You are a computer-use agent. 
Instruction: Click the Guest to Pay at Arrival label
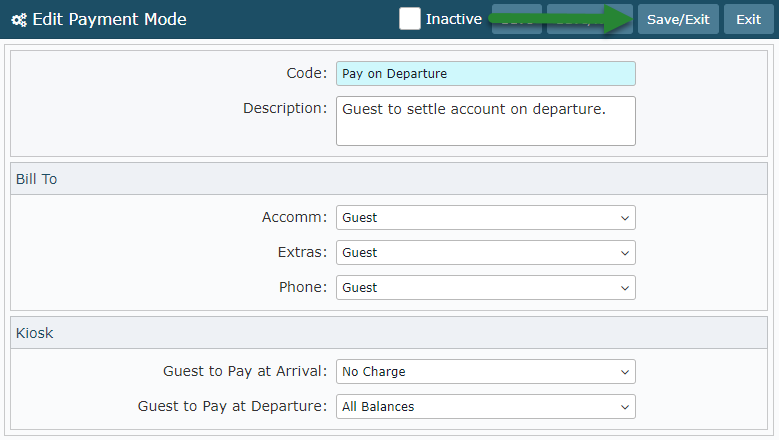click(x=245, y=372)
